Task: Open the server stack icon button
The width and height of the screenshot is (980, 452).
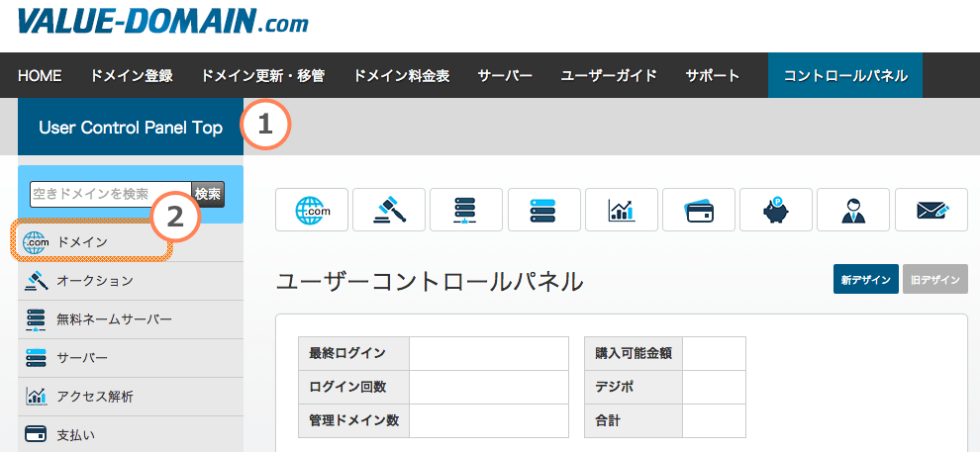Action: coord(543,210)
